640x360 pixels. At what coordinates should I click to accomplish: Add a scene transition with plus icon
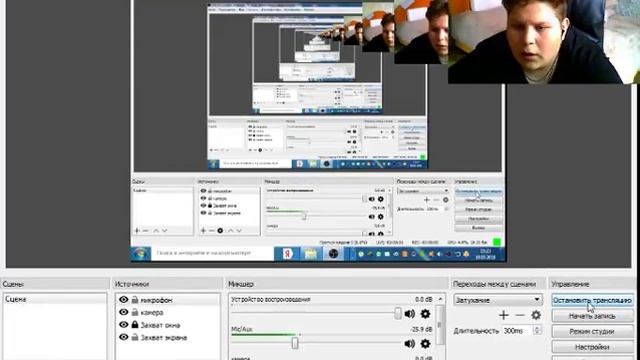[x=504, y=315]
